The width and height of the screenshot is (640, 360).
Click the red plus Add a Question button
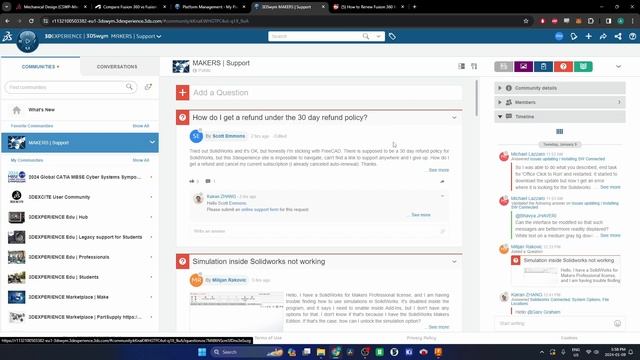click(182, 93)
